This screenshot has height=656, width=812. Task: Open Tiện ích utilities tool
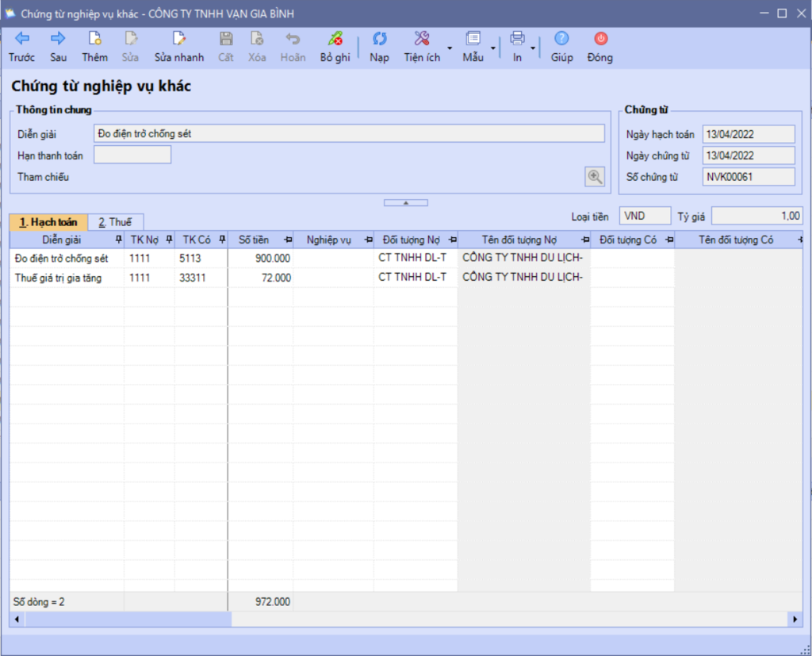(422, 47)
